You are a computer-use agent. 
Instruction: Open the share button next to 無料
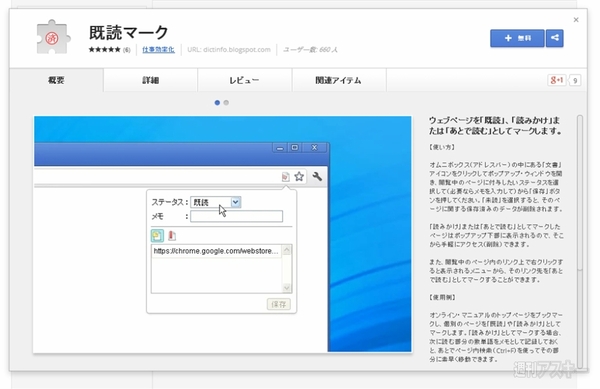click(x=554, y=38)
